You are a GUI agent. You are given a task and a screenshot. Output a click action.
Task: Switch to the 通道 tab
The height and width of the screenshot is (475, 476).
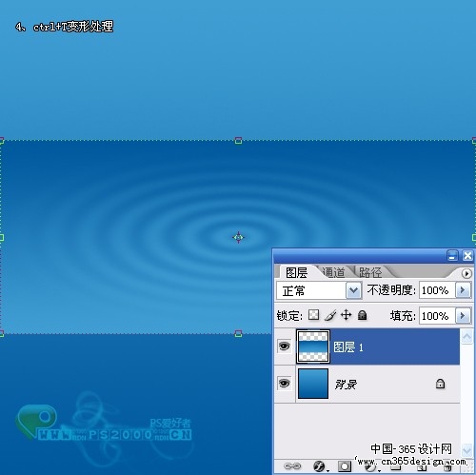click(x=333, y=272)
